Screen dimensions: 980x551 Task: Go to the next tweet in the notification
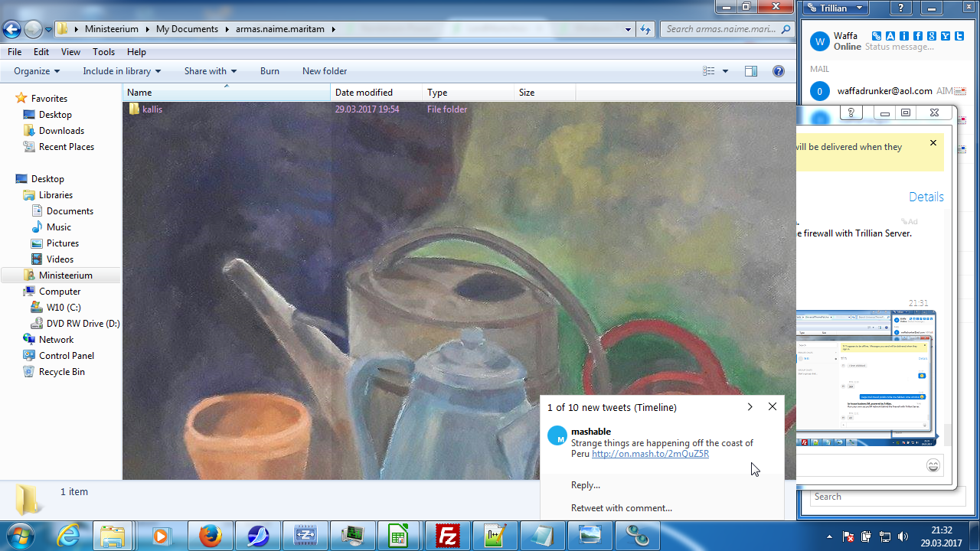click(x=750, y=407)
